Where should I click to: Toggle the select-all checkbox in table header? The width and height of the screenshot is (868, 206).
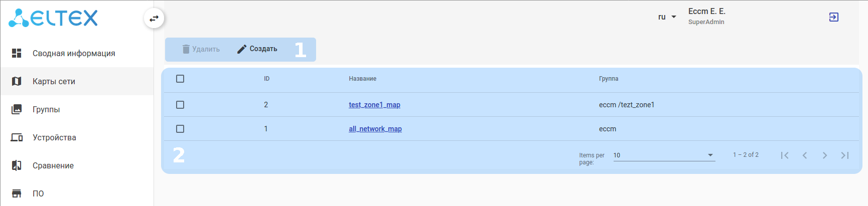(180, 79)
